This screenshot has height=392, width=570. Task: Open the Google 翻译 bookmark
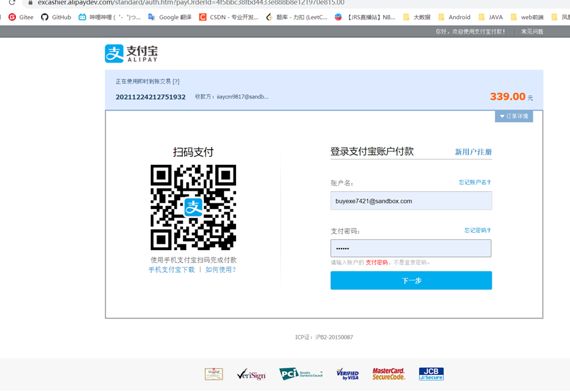[x=169, y=17]
